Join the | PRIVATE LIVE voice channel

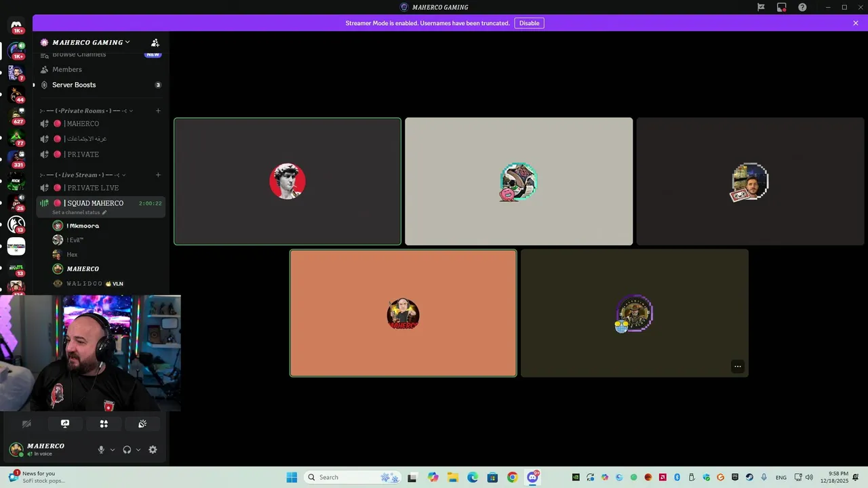[x=100, y=188]
